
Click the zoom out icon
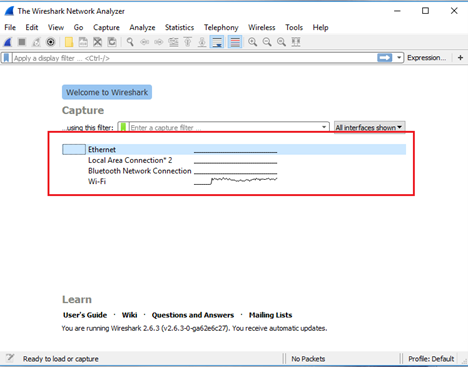267,42
